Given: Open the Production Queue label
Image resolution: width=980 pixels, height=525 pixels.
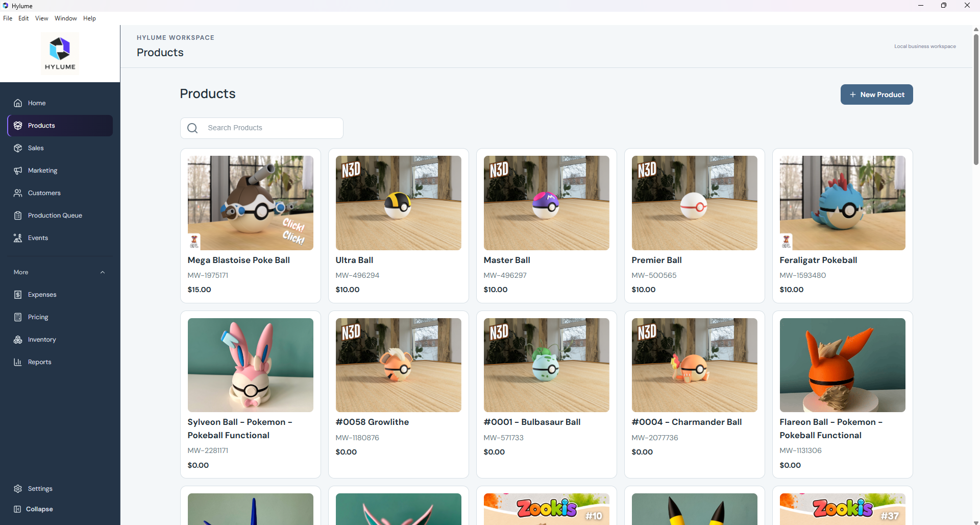Looking at the screenshot, I should 55,216.
